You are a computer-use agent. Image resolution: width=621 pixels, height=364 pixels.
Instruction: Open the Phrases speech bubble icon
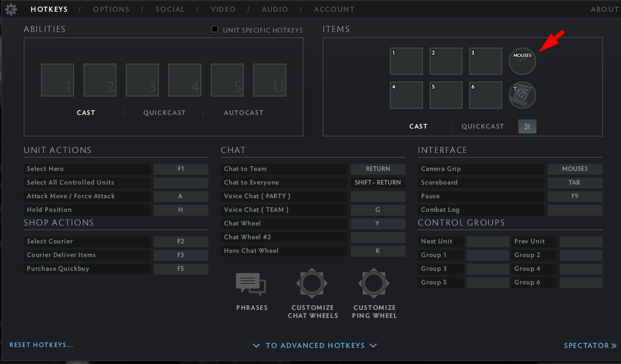(251, 285)
